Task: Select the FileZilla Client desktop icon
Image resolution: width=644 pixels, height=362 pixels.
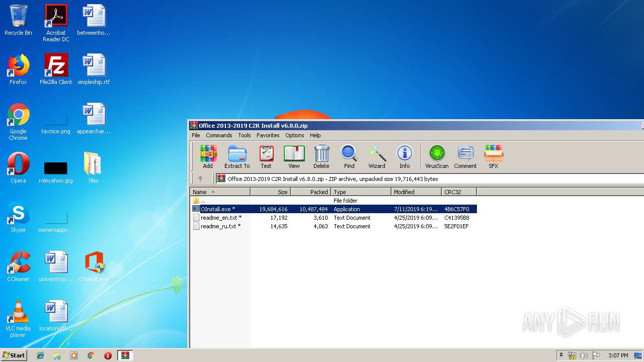Action: click(x=56, y=69)
